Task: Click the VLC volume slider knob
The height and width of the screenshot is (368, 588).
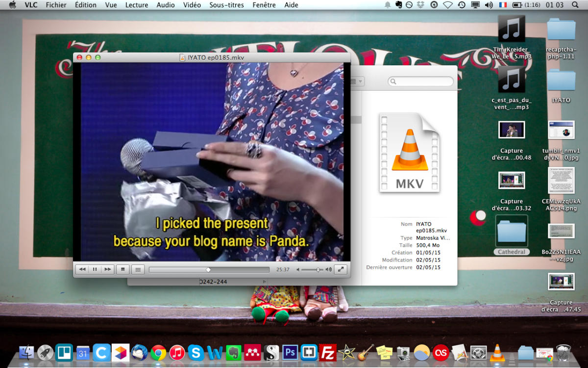Action: point(318,269)
